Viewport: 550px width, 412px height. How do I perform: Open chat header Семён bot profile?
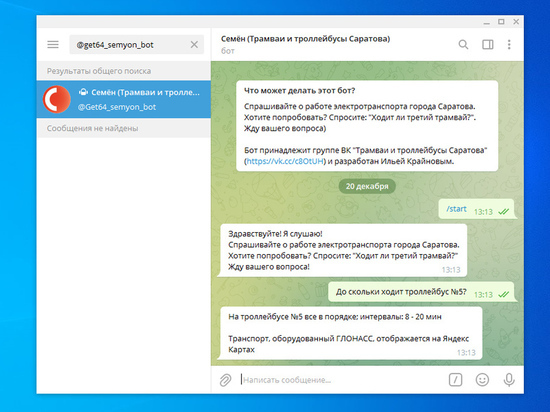pos(305,44)
